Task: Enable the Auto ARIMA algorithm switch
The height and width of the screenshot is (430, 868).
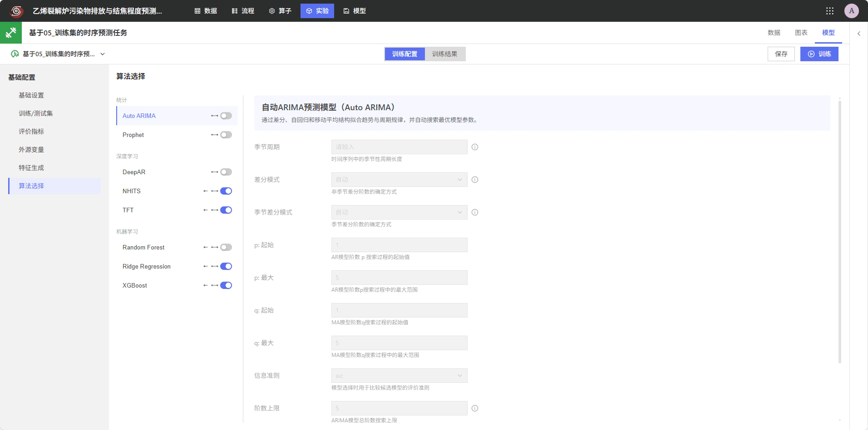Action: pos(226,116)
